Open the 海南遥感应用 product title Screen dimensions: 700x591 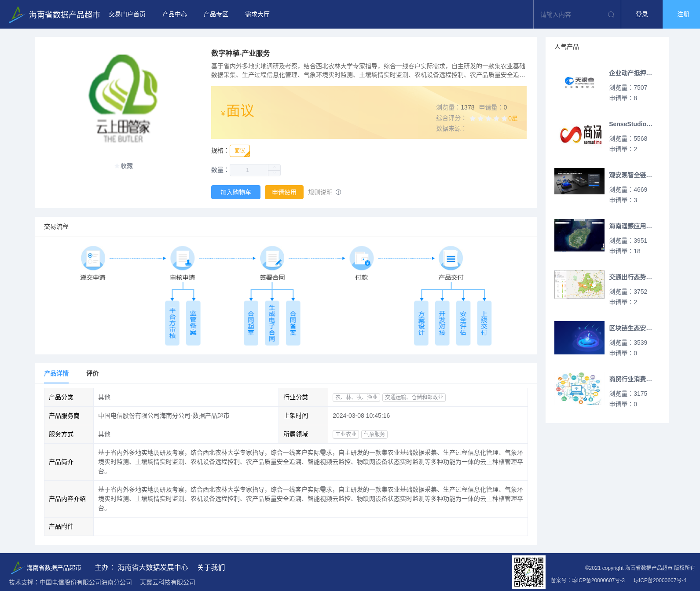point(630,226)
